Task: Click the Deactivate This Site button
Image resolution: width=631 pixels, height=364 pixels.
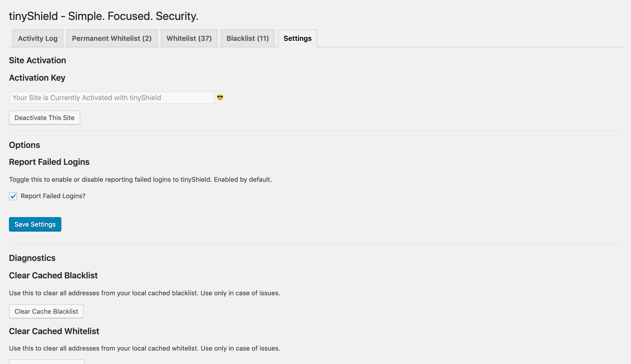Action: (45, 118)
